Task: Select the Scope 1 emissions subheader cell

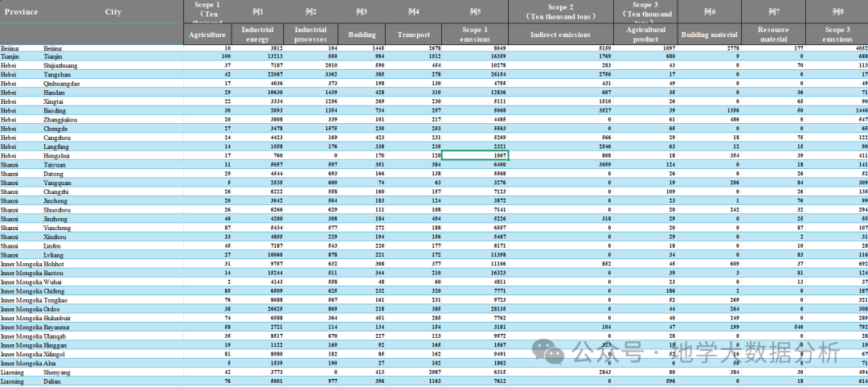Action: tap(474, 35)
